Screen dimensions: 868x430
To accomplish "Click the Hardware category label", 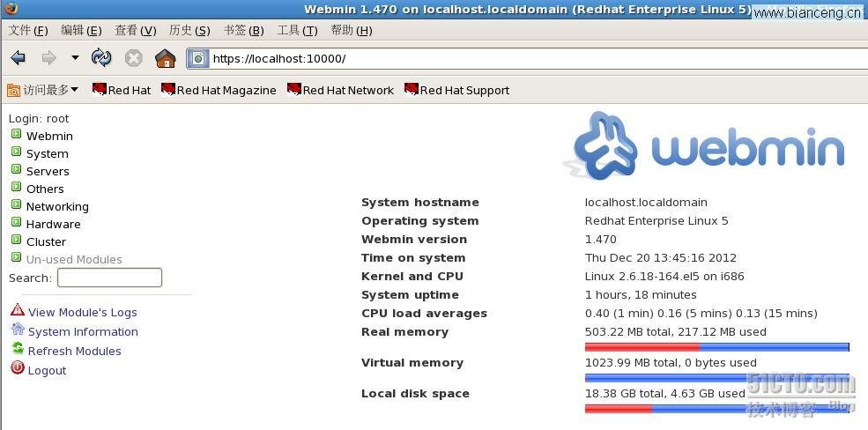I will [x=53, y=225].
